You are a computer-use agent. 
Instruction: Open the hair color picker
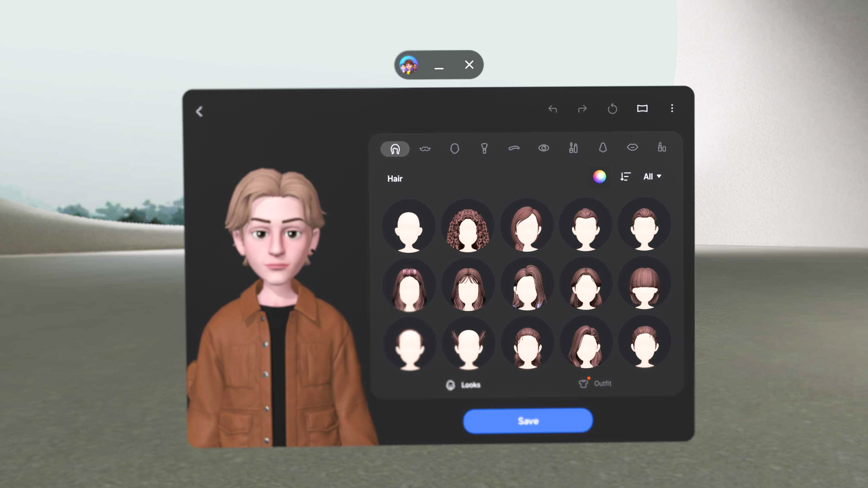(599, 176)
